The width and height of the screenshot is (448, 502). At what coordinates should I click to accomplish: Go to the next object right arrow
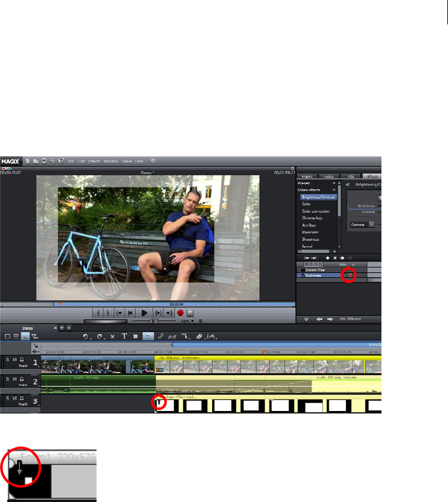click(330, 319)
